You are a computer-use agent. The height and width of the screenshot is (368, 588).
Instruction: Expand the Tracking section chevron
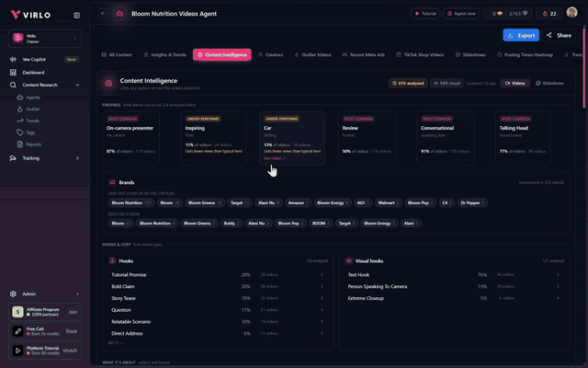click(x=77, y=158)
